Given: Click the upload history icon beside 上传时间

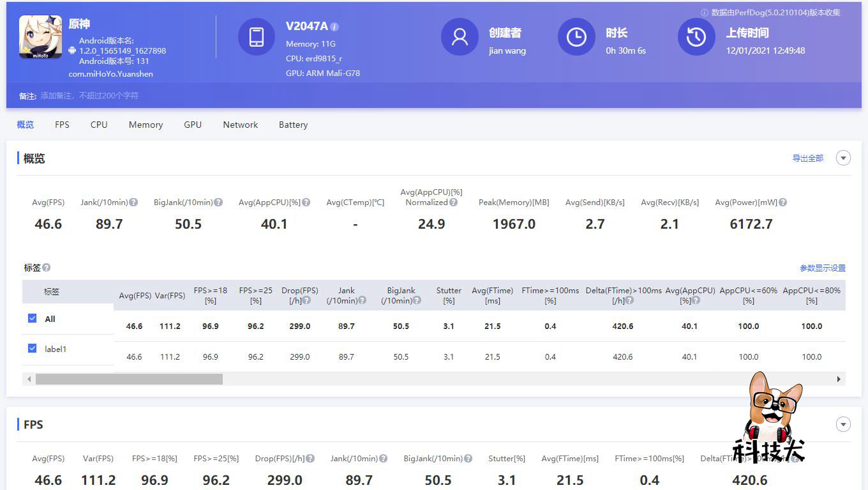Looking at the screenshot, I should [x=696, y=37].
